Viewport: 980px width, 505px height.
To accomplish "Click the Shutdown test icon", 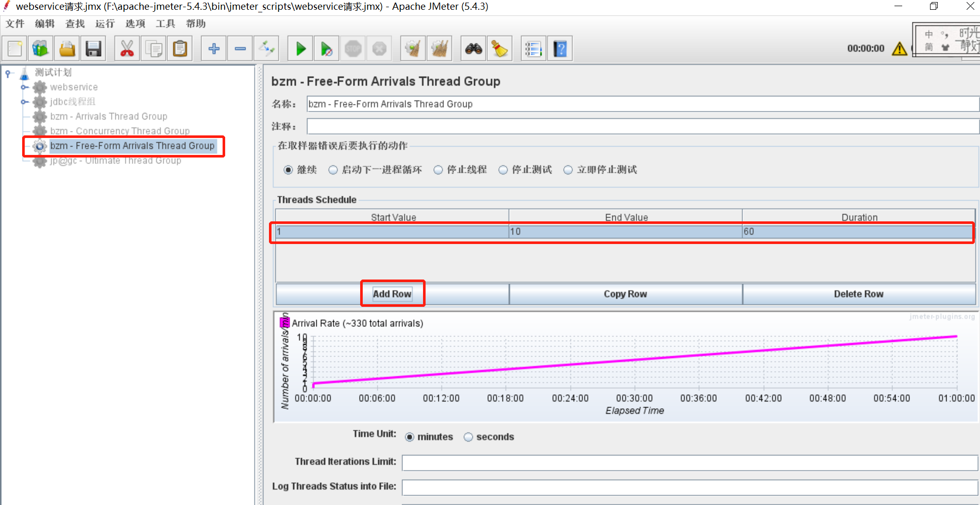I will point(379,49).
